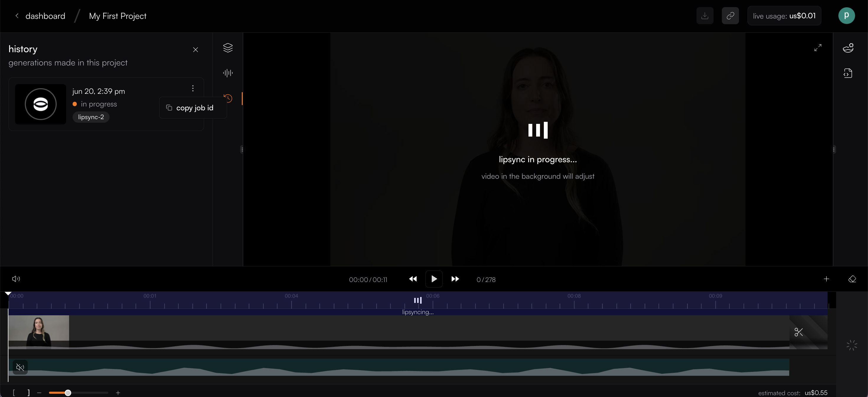Image resolution: width=868 pixels, height=397 pixels.
Task: Open the dashboard breadcrumb link
Action: tap(45, 16)
